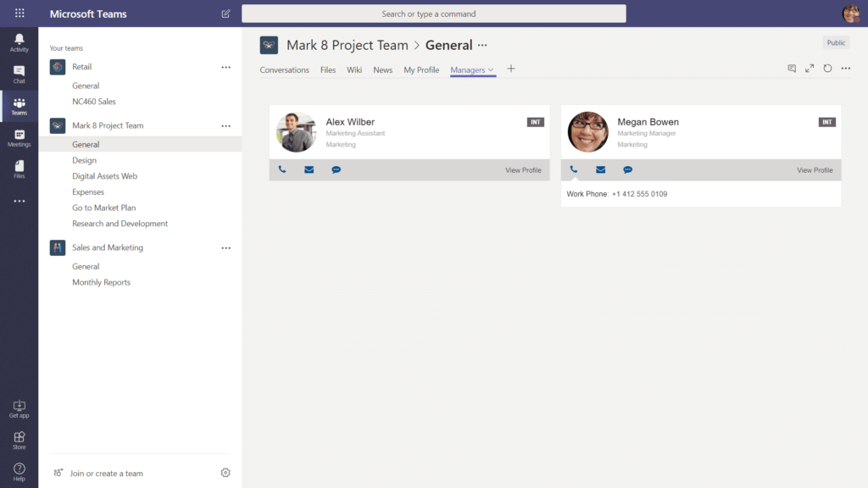
Task: Open the Activity feed
Action: [x=19, y=42]
